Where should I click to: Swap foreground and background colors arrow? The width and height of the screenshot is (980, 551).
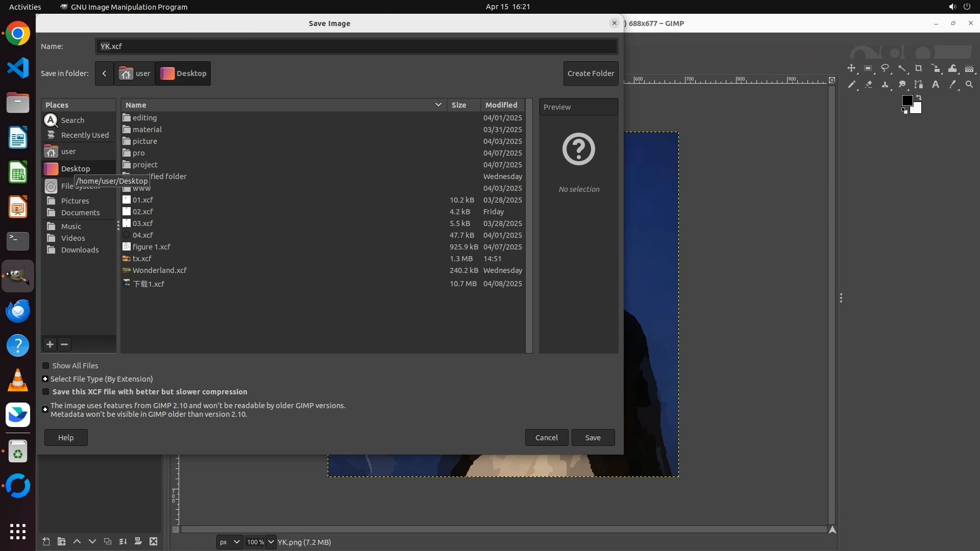coord(919,97)
